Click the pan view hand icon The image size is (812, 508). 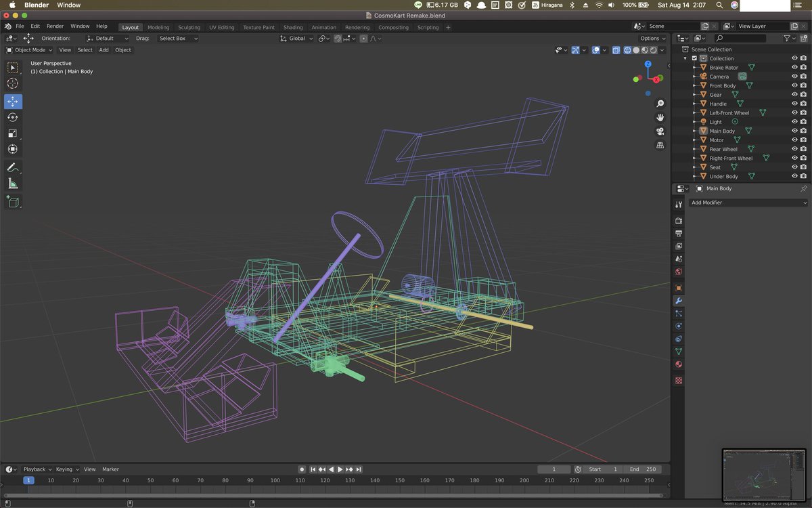(660, 117)
